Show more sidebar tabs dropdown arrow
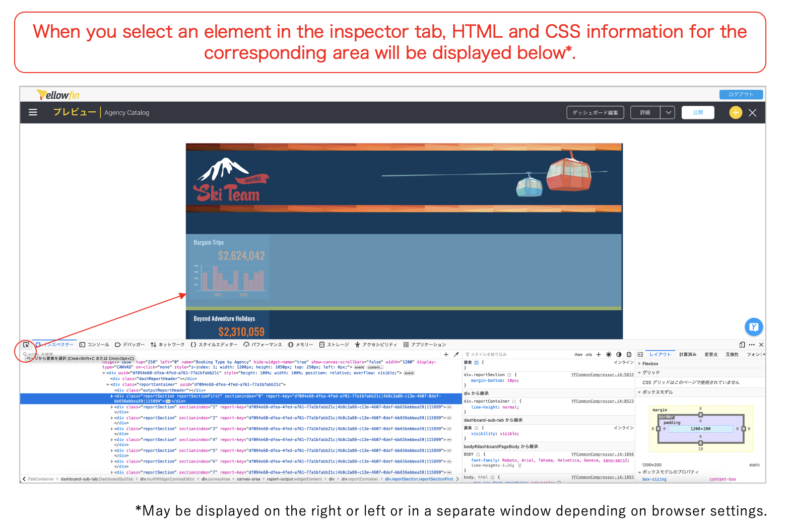 point(764,355)
